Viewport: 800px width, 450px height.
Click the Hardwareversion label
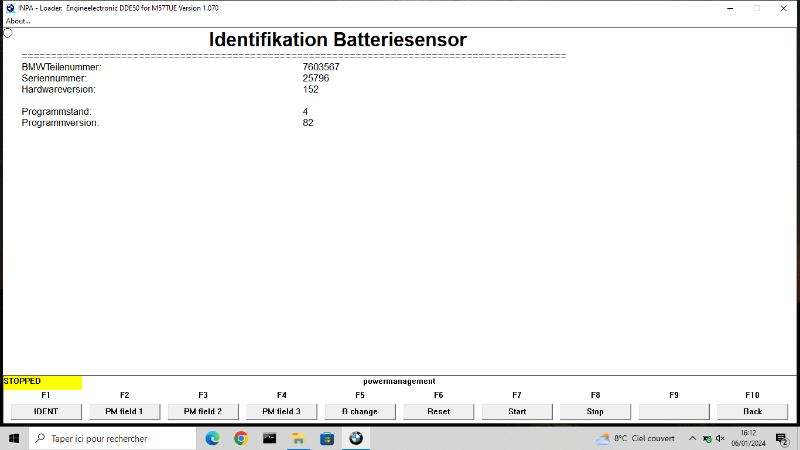[x=58, y=89]
